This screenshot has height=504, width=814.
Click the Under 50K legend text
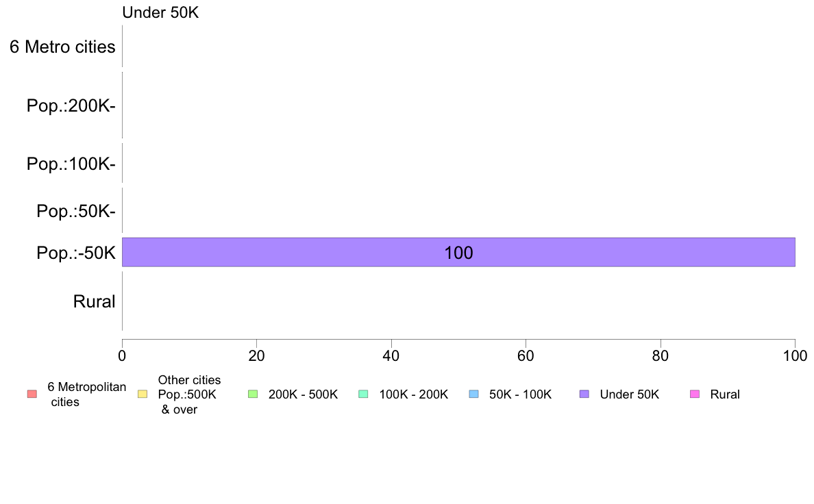click(x=629, y=394)
